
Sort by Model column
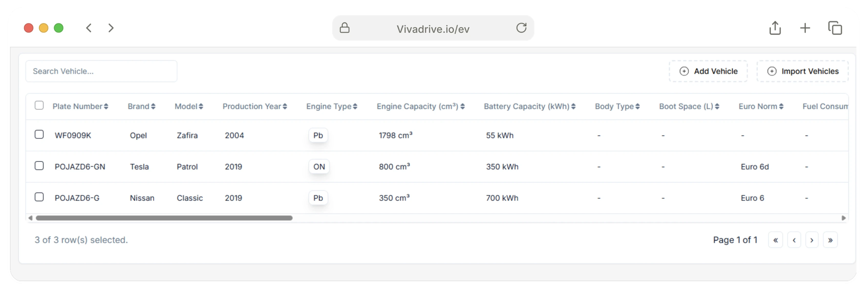[189, 106]
